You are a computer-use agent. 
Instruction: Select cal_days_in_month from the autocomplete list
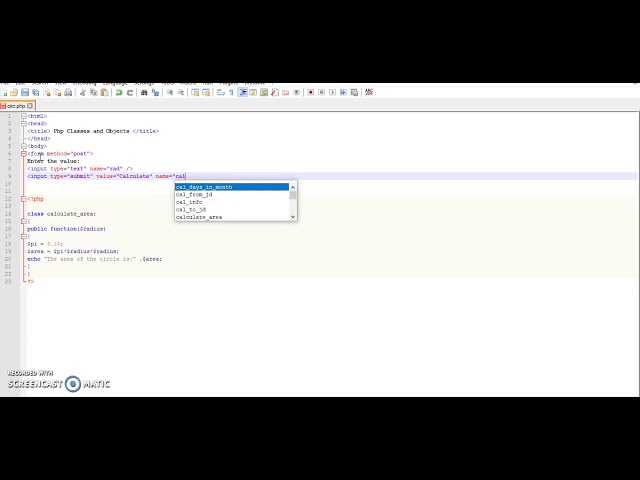(x=232, y=187)
